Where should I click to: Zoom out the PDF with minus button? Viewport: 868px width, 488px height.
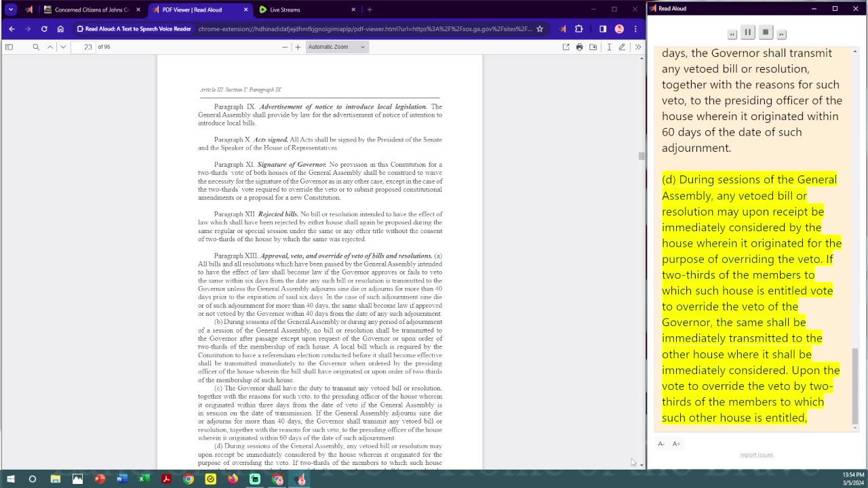pyautogui.click(x=285, y=47)
